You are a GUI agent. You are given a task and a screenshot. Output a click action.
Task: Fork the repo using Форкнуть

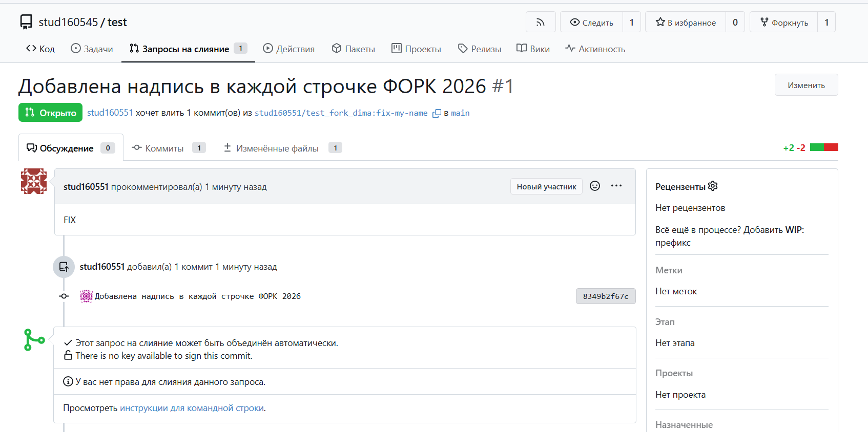click(783, 23)
